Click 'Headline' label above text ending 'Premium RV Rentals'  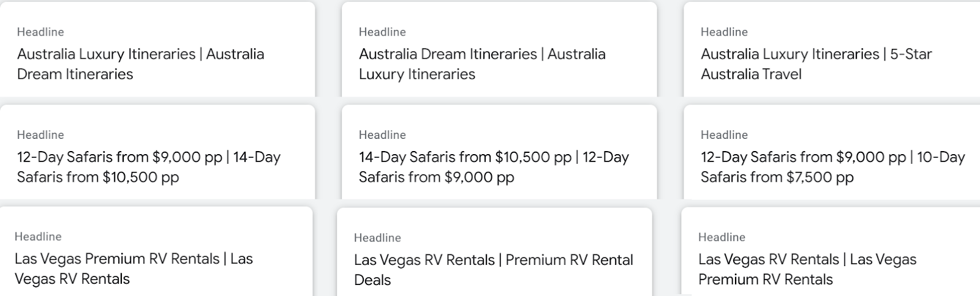coord(722,237)
